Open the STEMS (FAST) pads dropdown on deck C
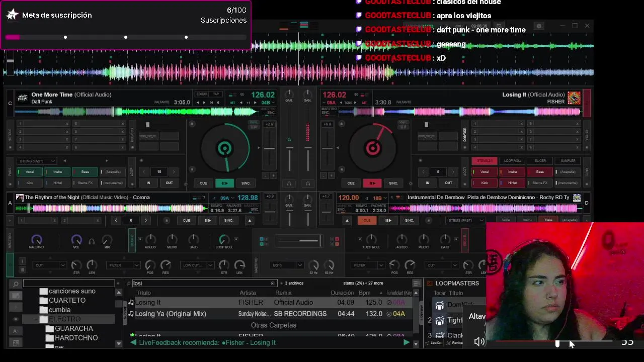Image resolution: width=644 pixels, height=362 pixels. tap(36, 161)
